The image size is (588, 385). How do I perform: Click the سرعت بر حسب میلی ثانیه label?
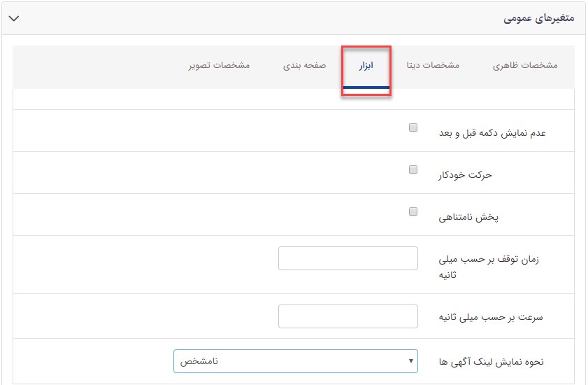pyautogui.click(x=490, y=317)
